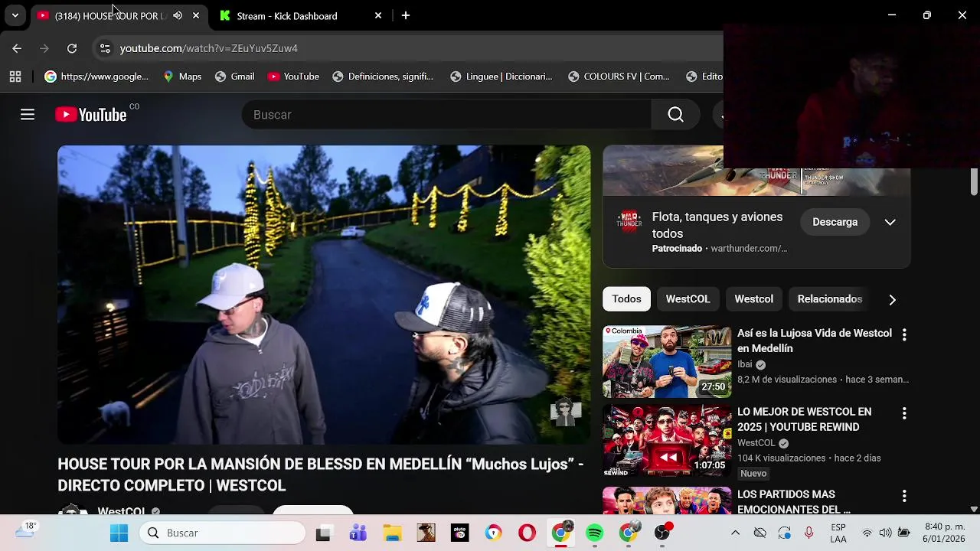Click the YouTube logo to go home
Viewport: 980px width, 551px height.
pyautogui.click(x=91, y=115)
